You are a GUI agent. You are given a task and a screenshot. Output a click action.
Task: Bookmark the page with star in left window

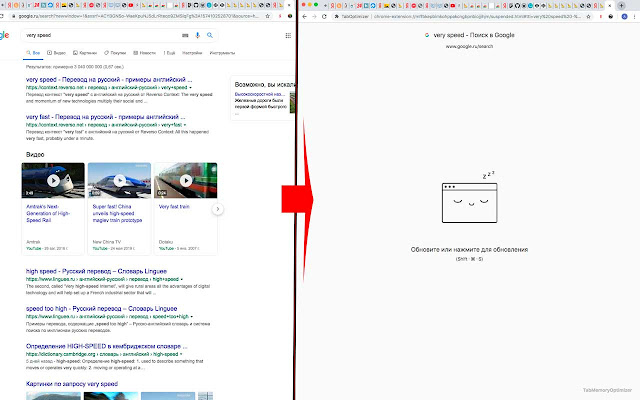267,16
